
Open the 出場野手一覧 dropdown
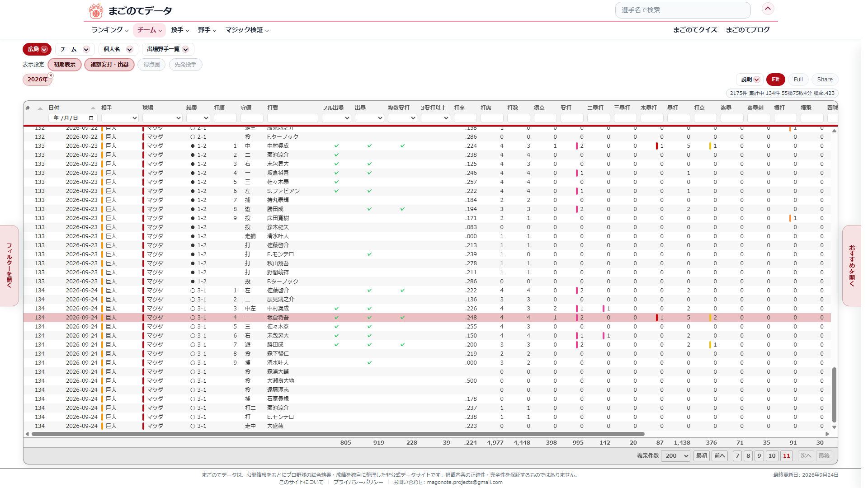pyautogui.click(x=168, y=49)
